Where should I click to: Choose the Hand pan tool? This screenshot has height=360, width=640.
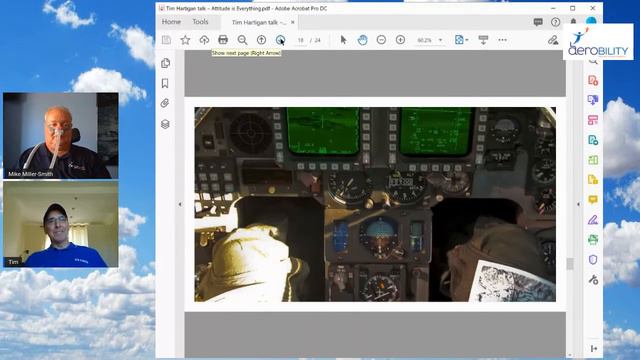[x=362, y=40]
